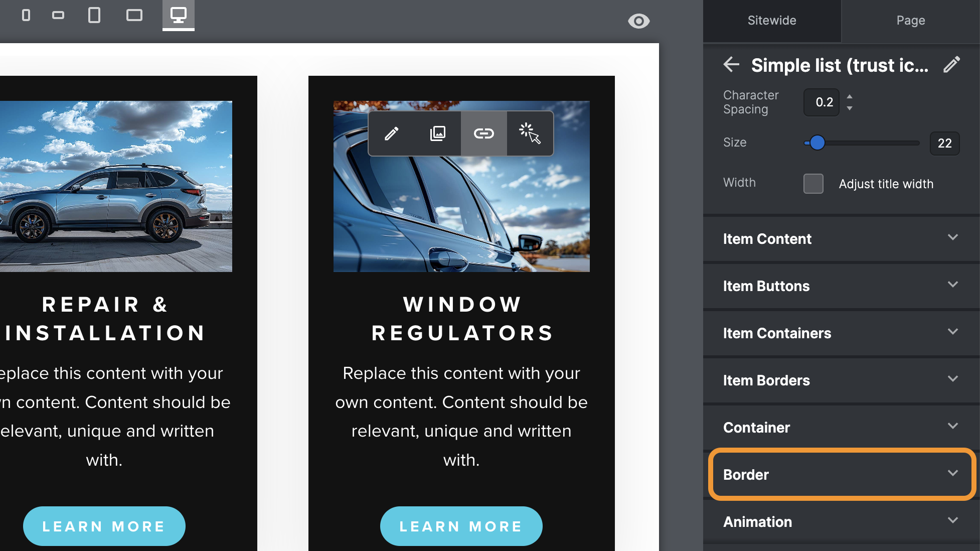This screenshot has width=980, height=551.
Task: Select desktop monitor view icon
Action: [179, 15]
